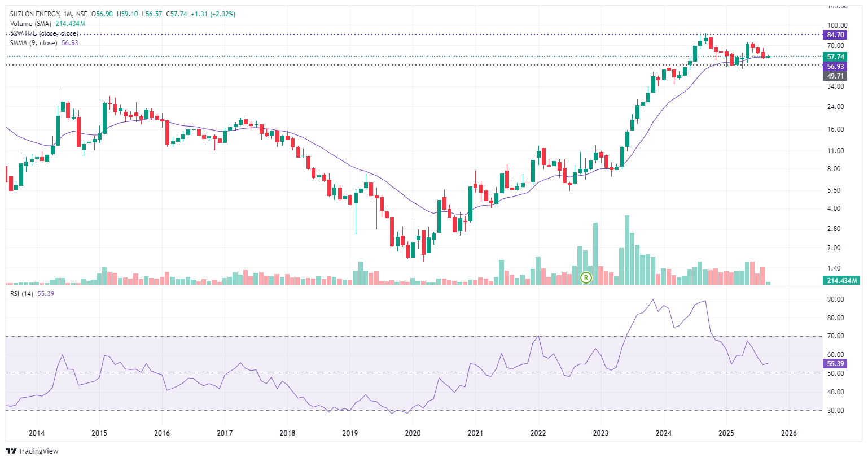Select the low value L56.57
The width and height of the screenshot is (868, 461).
pyautogui.click(x=152, y=14)
